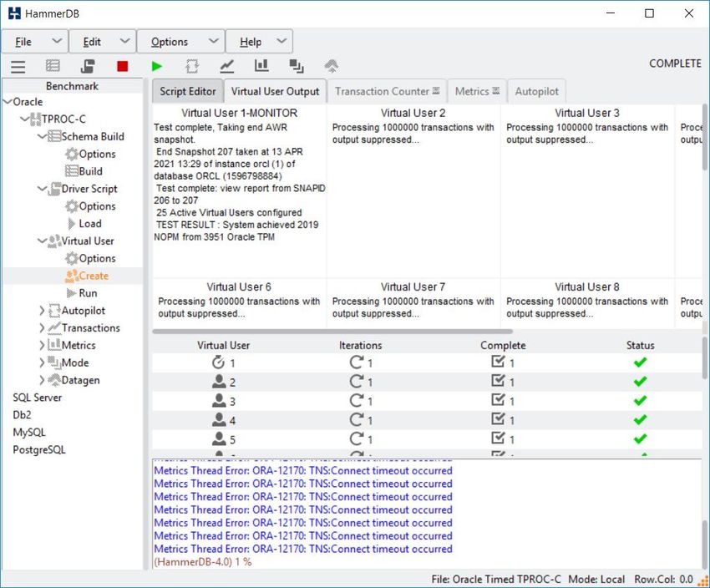Click the Autopilot toolbar icon
Image resolution: width=710 pixels, height=588 pixels.
(192, 66)
